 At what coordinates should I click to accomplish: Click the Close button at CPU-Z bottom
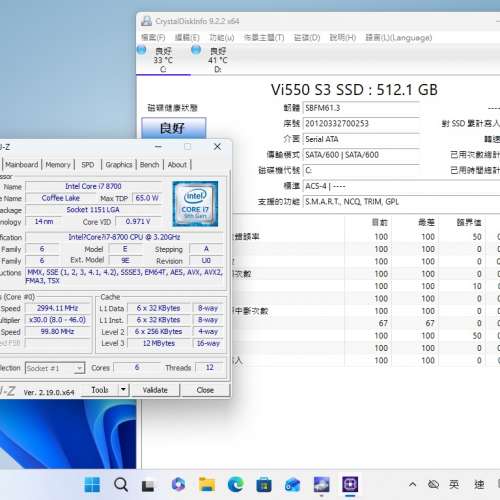coord(205,390)
